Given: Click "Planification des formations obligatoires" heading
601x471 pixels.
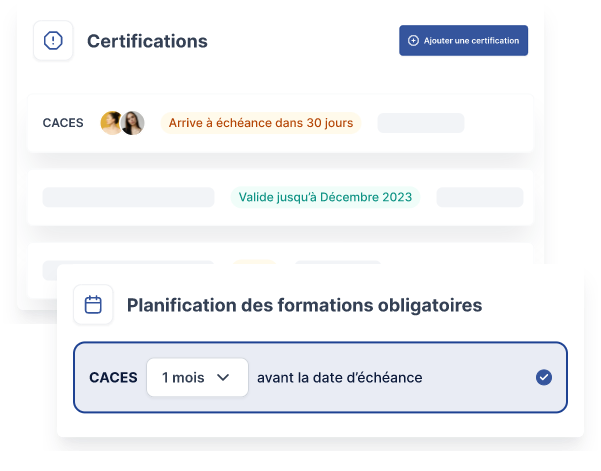Looking at the screenshot, I should (304, 305).
